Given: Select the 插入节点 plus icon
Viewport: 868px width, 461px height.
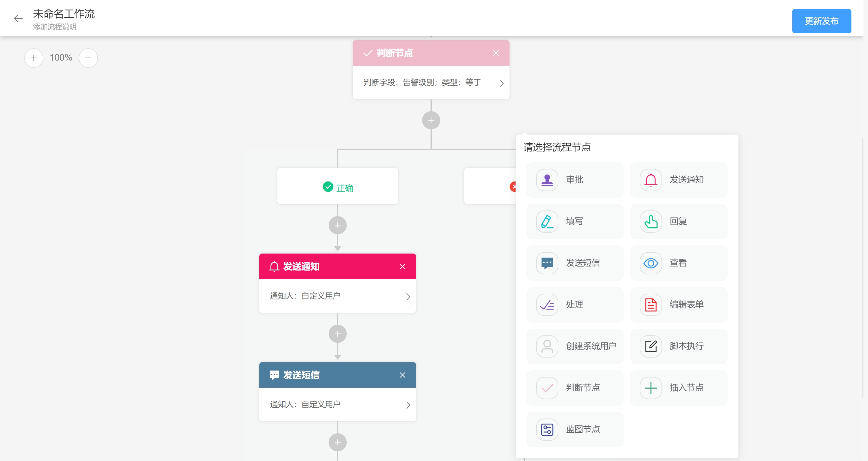Looking at the screenshot, I should click(651, 388).
